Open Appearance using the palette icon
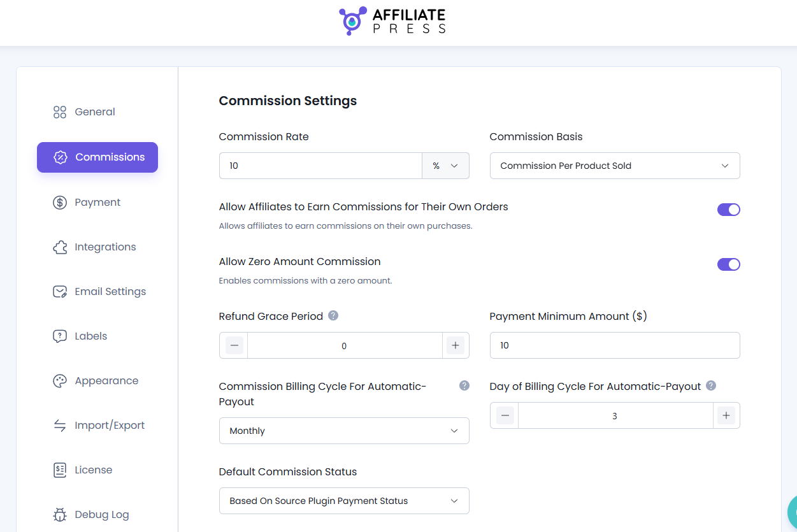This screenshot has width=797, height=532. (59, 380)
